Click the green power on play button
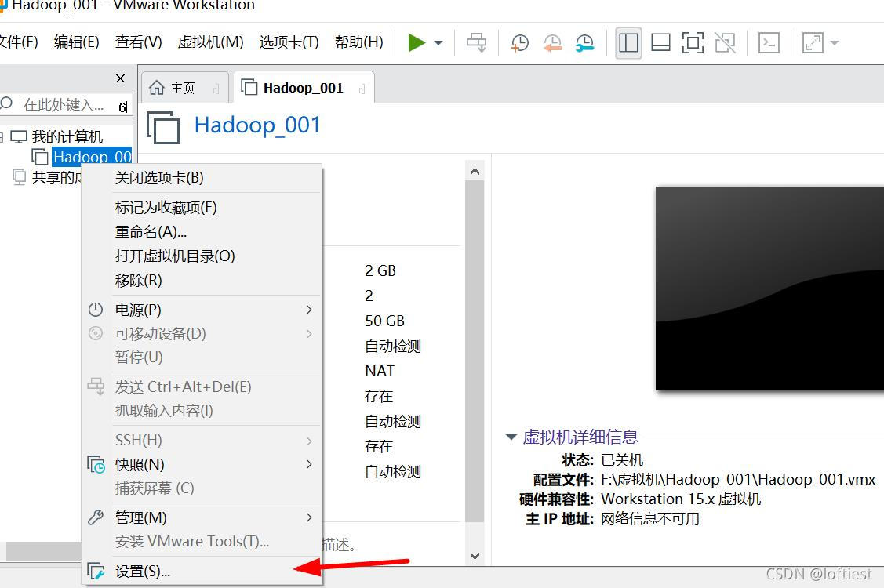 [416, 42]
